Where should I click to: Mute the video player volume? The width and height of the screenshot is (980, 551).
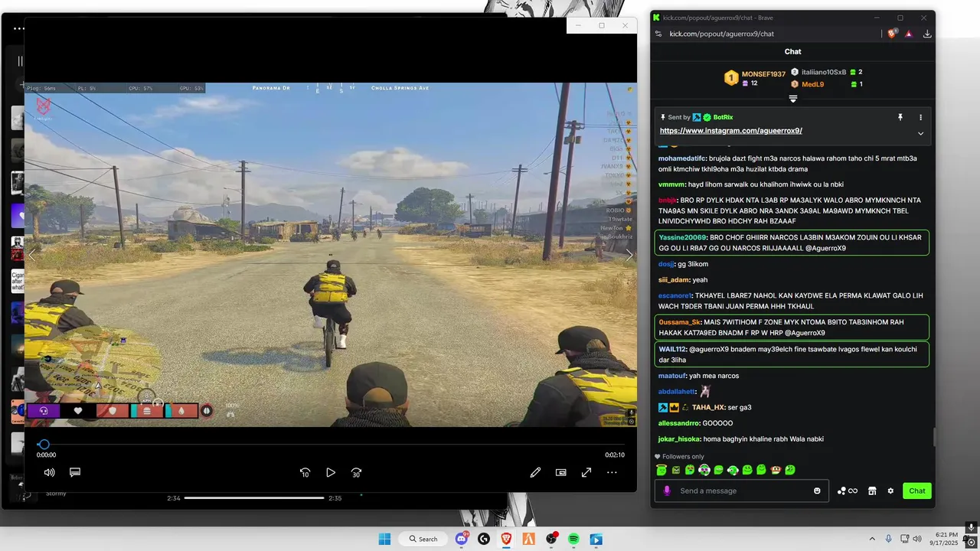[49, 472]
